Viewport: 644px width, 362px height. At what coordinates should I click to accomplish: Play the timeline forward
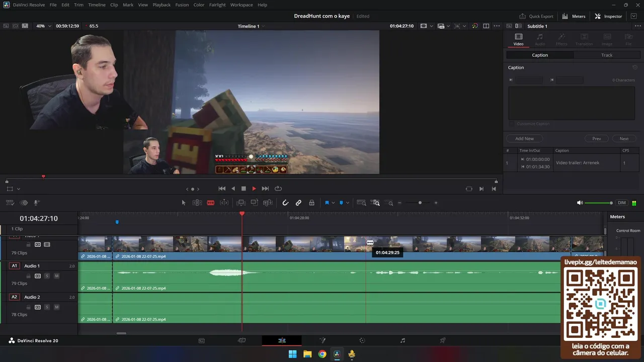tap(254, 189)
